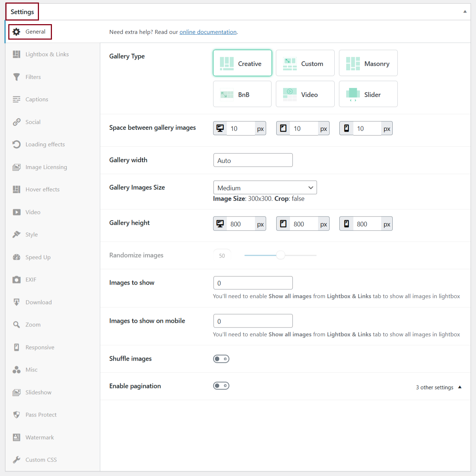The width and height of the screenshot is (476, 476).
Task: Switch to the Hover effects tab
Action: 42,190
